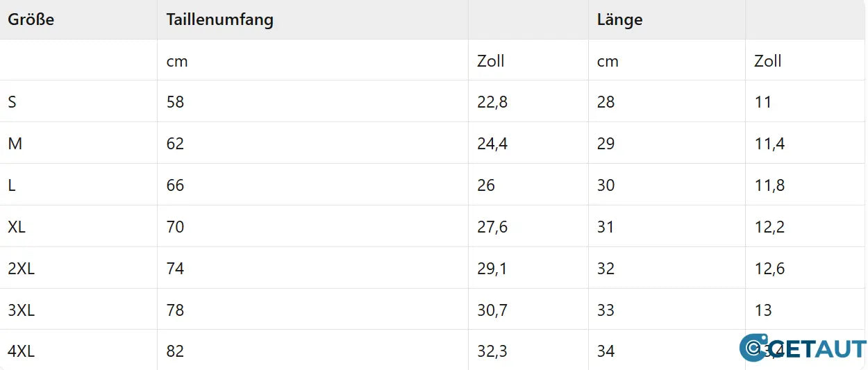The height and width of the screenshot is (370, 868).
Task: Select the 2XL size row label
Action: [21, 269]
